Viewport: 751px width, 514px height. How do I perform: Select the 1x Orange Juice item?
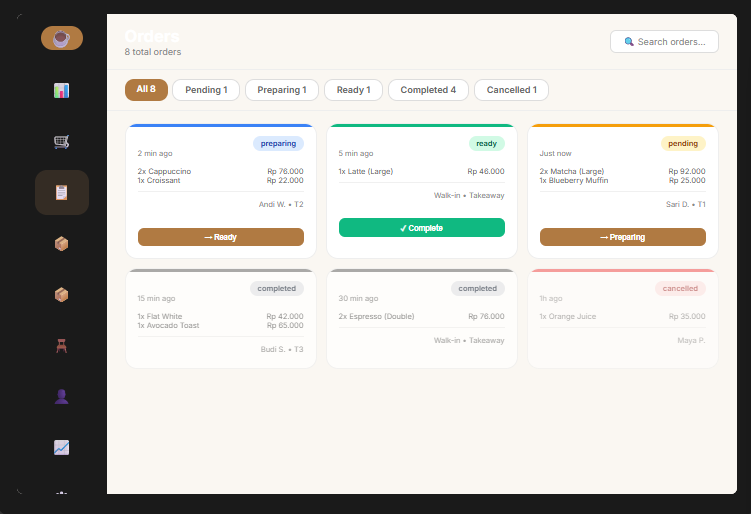(568, 317)
